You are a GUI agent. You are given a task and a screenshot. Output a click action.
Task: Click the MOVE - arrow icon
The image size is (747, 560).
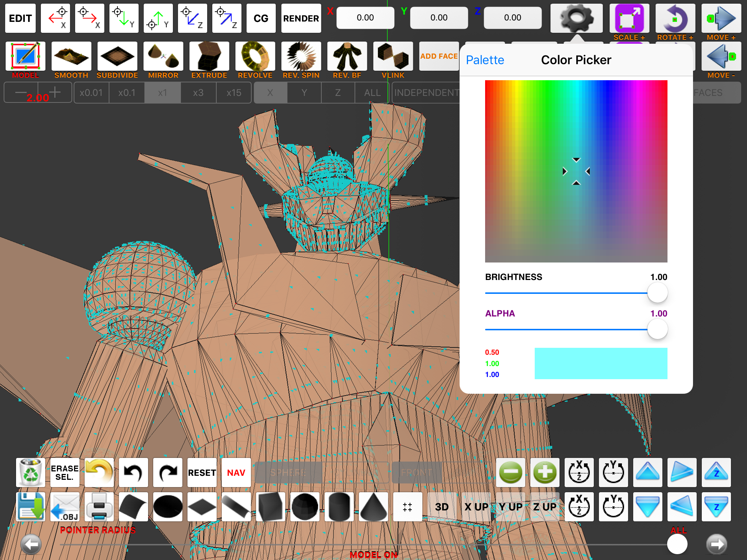tap(721, 56)
